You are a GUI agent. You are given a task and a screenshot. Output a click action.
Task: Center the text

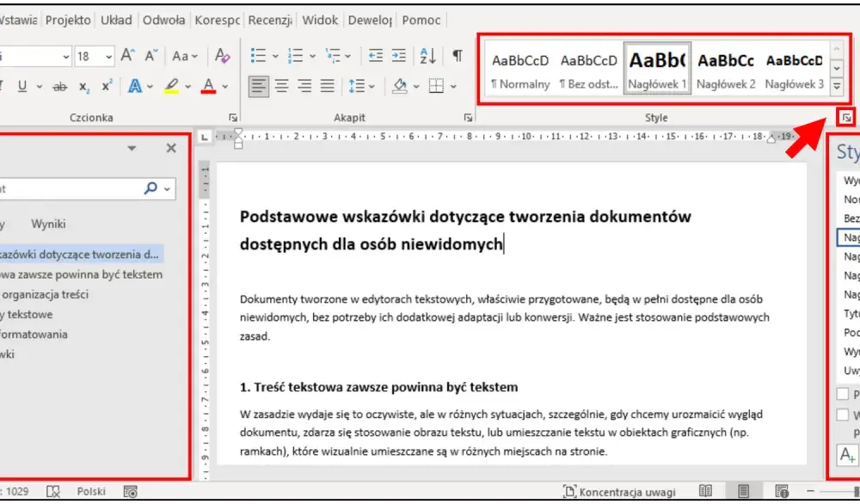[x=282, y=86]
